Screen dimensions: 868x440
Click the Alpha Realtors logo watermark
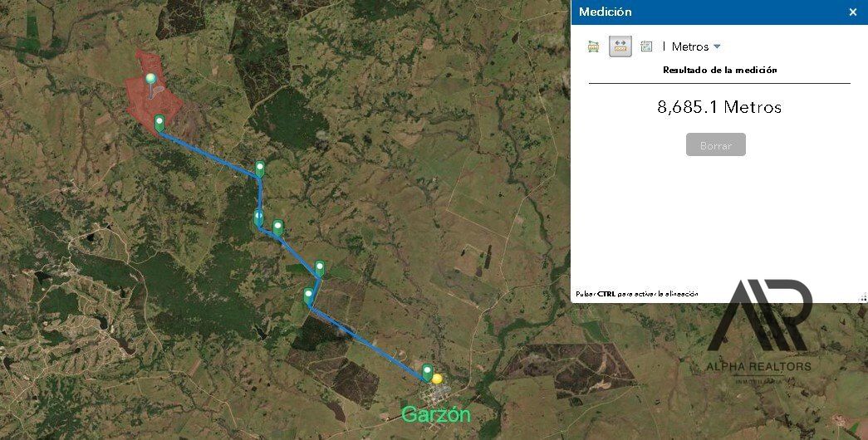click(x=759, y=332)
